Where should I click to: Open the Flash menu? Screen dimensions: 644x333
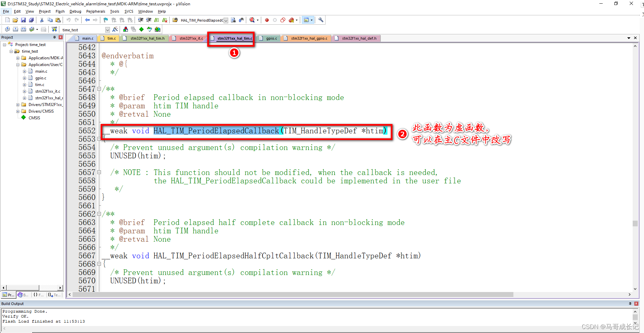click(x=60, y=11)
